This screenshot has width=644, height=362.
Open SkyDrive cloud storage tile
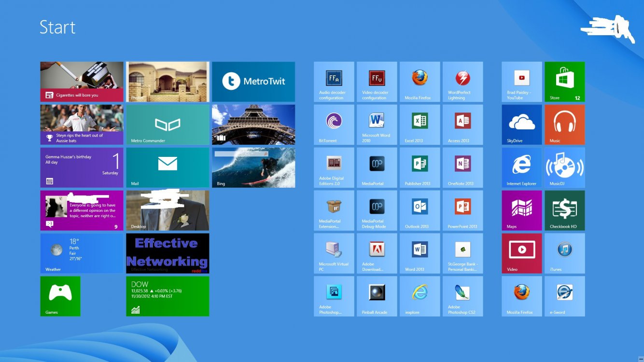point(521,125)
